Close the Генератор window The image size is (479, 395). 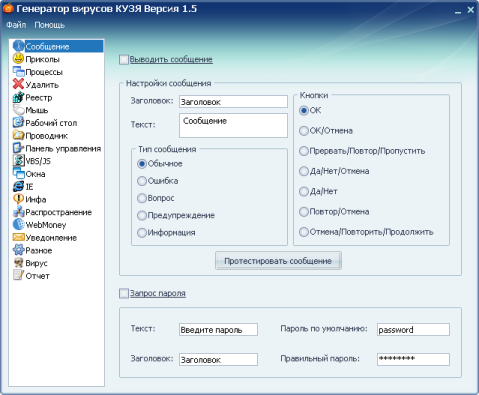tap(471, 10)
